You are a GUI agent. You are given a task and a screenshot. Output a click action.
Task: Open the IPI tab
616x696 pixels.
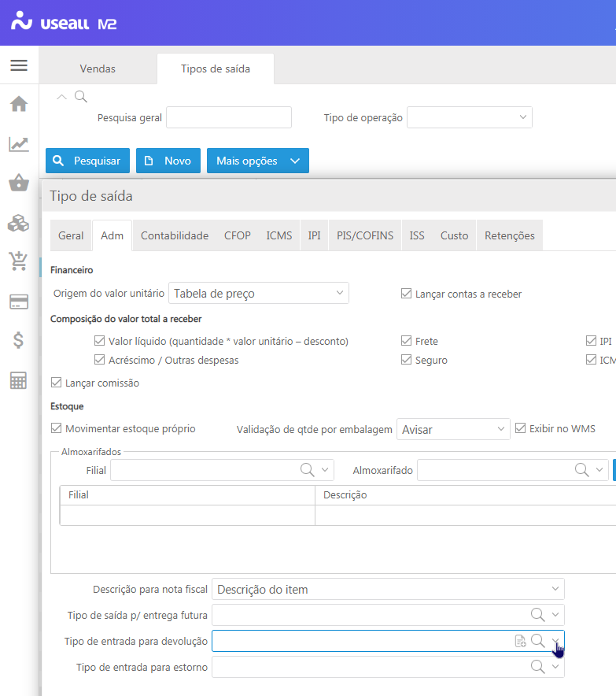click(315, 235)
